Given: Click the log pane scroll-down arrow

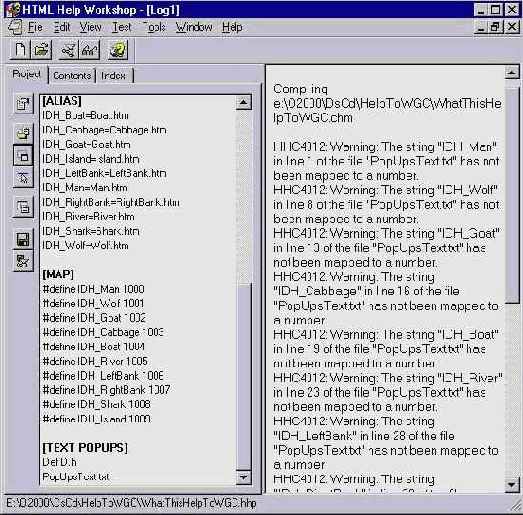Looking at the screenshot, I should tap(512, 485).
